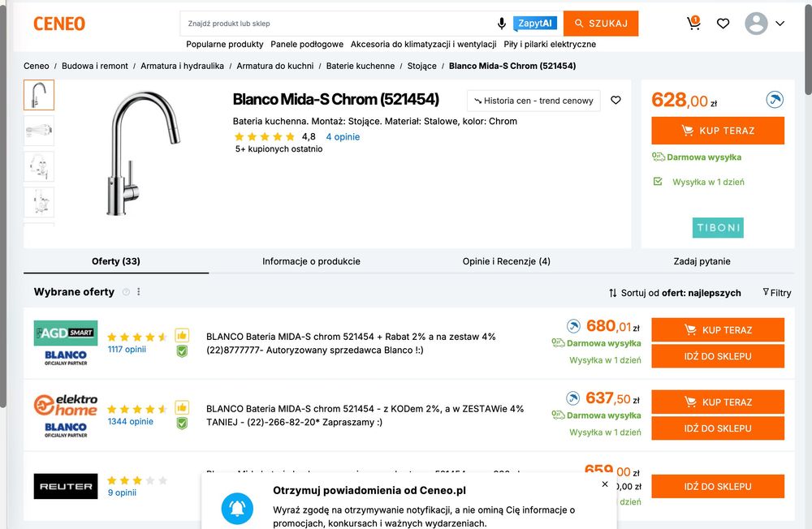Image resolution: width=812 pixels, height=529 pixels.
Task: Select the second product thumbnail image
Action: point(39,131)
